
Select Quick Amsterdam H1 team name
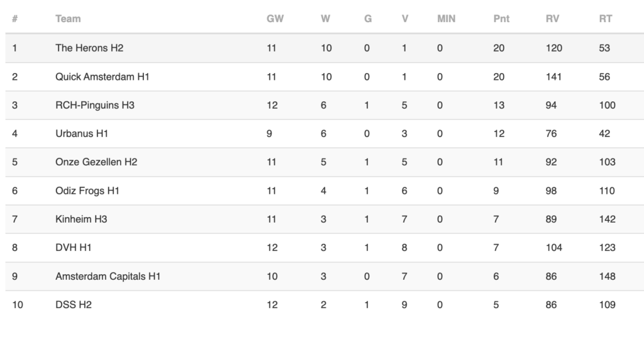[103, 77]
